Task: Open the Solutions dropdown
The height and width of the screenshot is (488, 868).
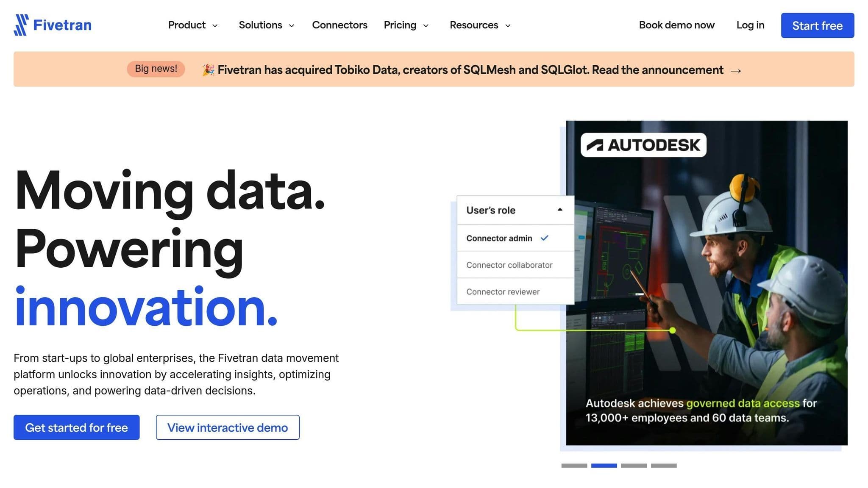Action: (266, 25)
